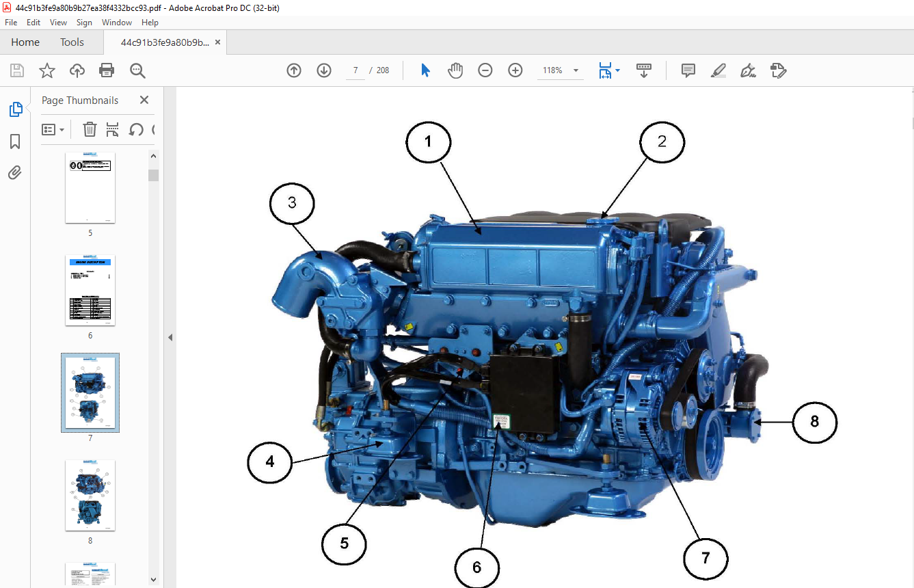The image size is (914, 588).
Task: Click the total page count 208 text
Action: (x=383, y=70)
